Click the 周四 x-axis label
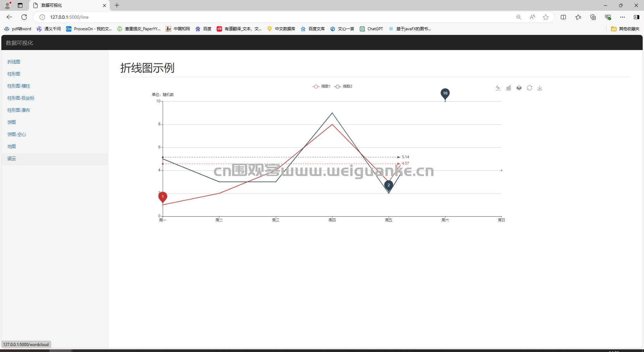This screenshot has height=352, width=644. (x=332, y=220)
